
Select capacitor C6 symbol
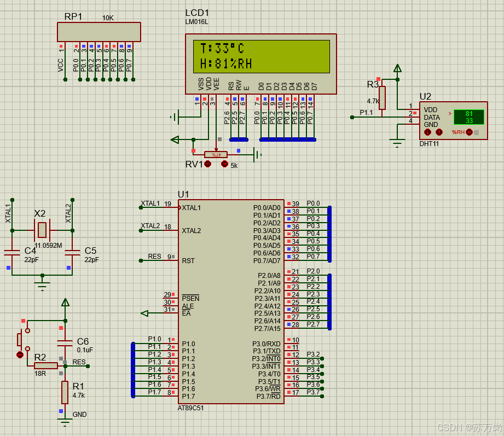pos(65,343)
